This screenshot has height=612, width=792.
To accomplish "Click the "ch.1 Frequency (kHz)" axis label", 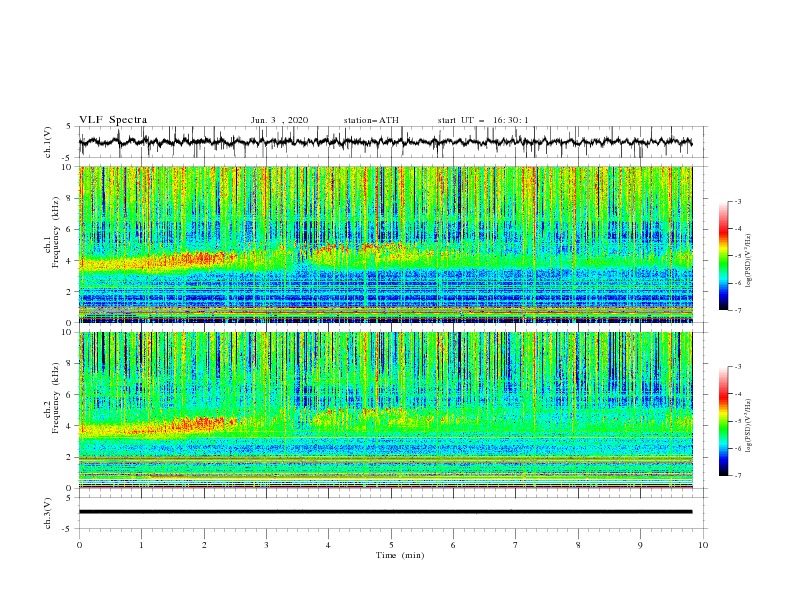I will [52, 232].
